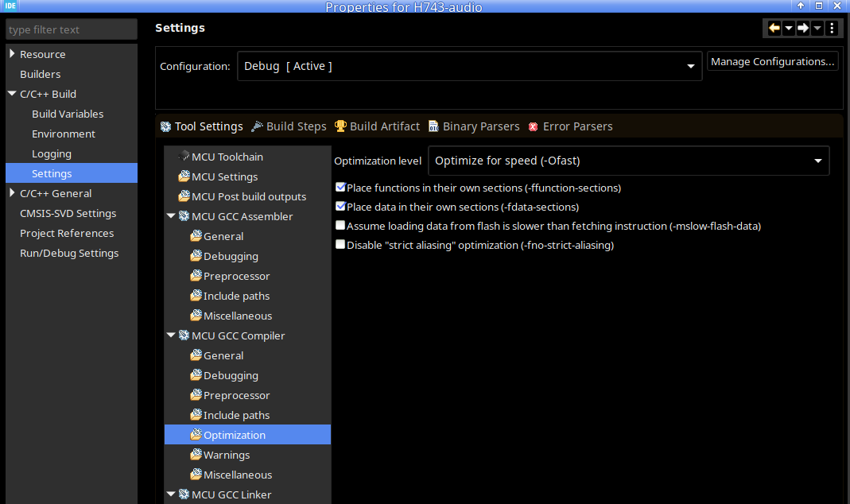Collapse the MCU GCC Assembler node
850x504 pixels.
(171, 216)
